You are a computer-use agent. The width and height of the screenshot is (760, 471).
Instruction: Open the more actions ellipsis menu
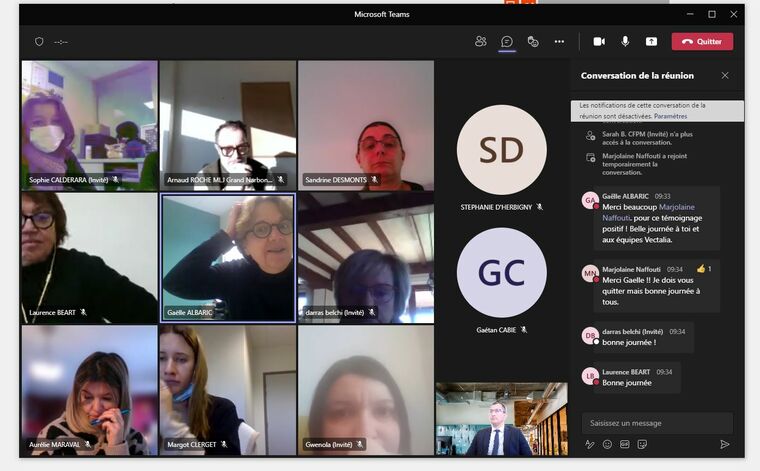click(559, 41)
